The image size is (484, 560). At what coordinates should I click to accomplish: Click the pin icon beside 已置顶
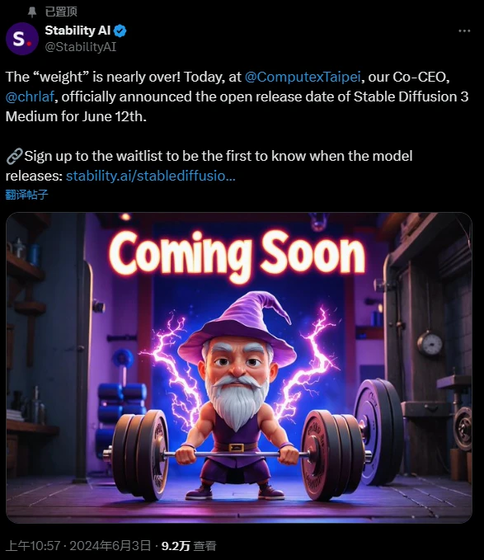(x=32, y=12)
